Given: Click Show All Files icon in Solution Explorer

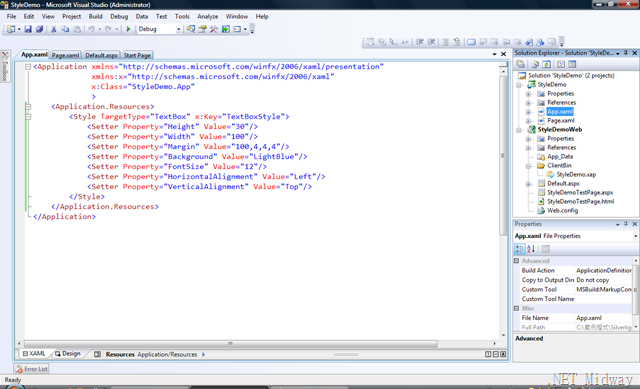Looking at the screenshot, I should [535, 64].
